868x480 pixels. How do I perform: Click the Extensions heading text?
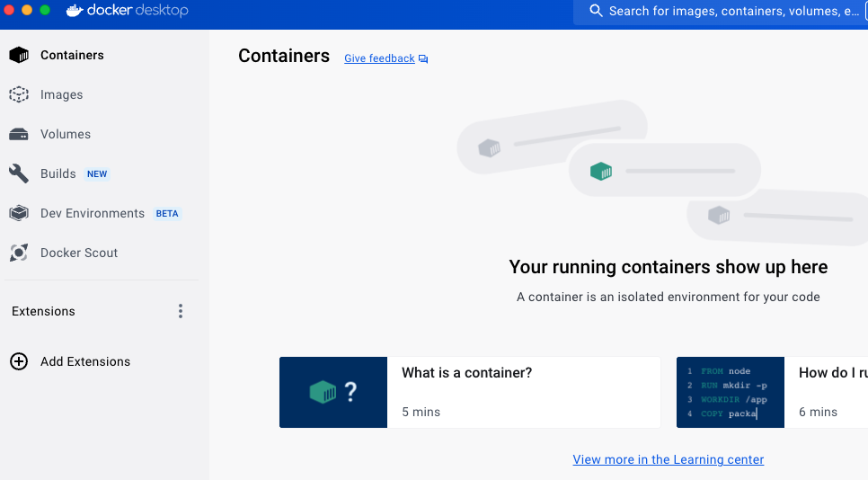click(x=43, y=311)
